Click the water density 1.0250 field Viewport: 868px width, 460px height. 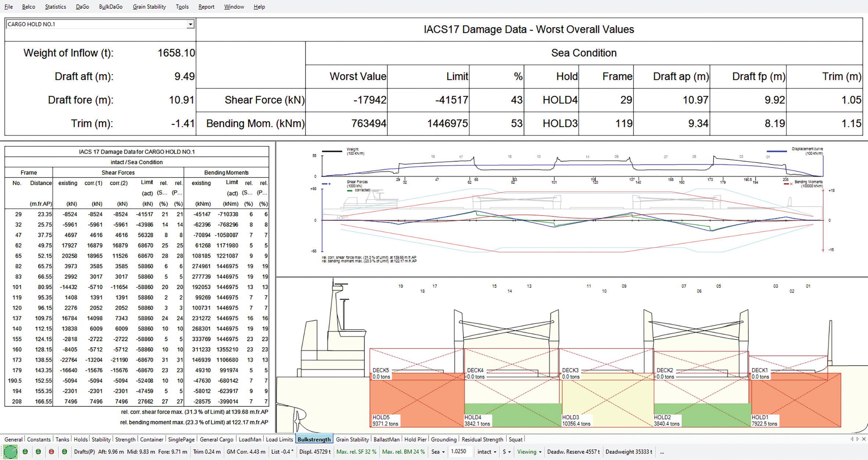click(x=459, y=452)
